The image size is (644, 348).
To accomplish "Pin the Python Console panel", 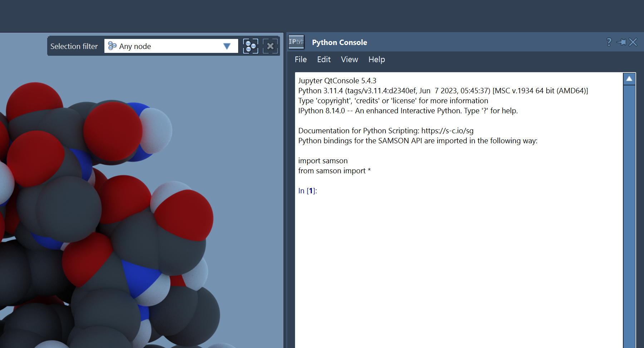I will pos(621,42).
